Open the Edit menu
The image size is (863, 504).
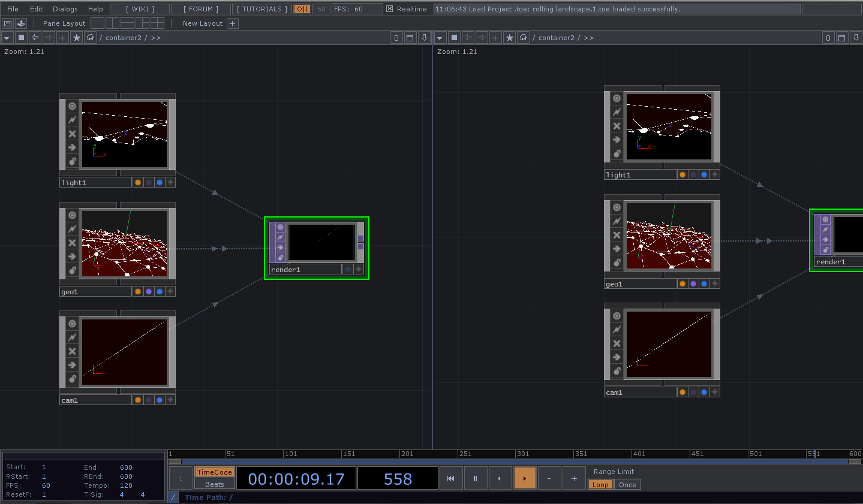click(x=37, y=9)
